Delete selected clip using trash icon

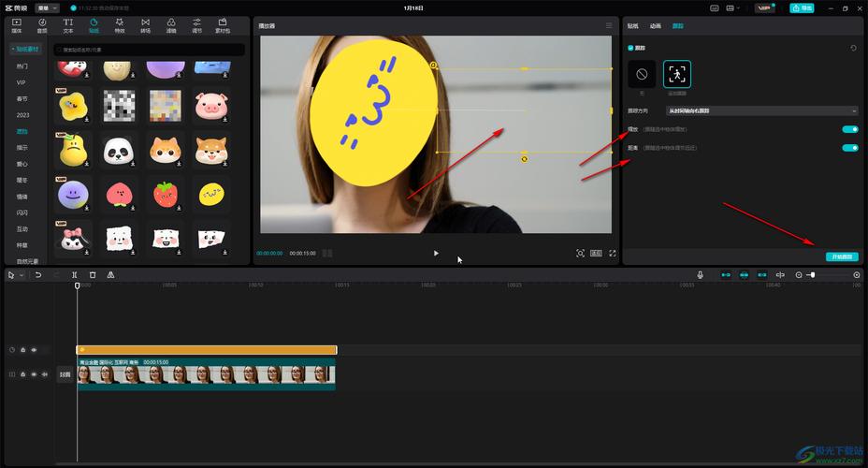click(93, 275)
